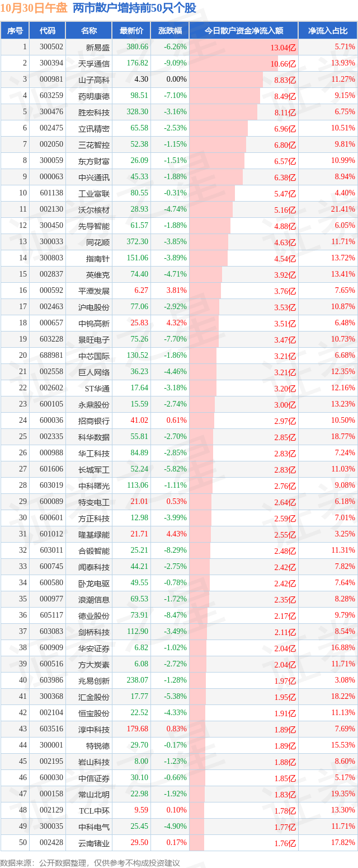
Task: Select stock code 300394
Action: coord(51,63)
